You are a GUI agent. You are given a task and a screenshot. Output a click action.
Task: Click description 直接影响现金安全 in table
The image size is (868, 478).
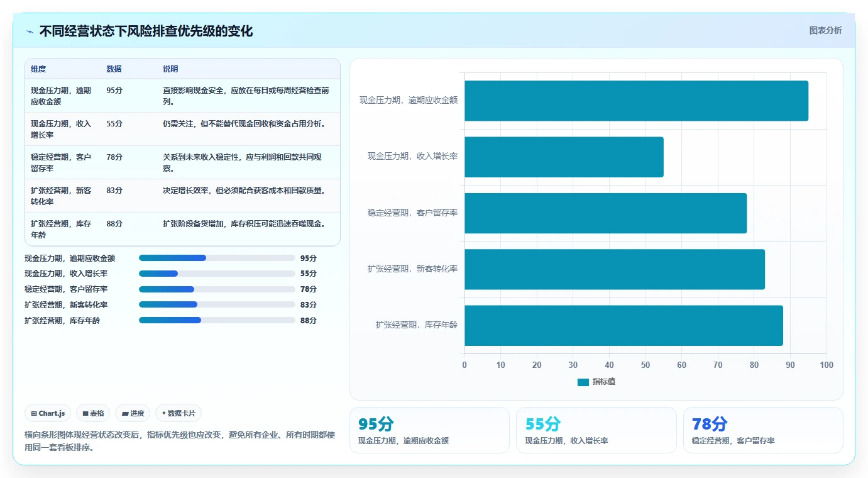click(x=246, y=96)
